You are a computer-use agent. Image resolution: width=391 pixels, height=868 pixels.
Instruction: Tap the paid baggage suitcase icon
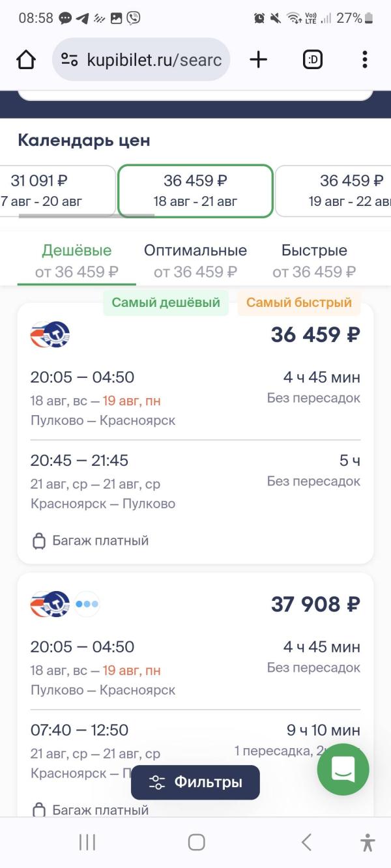coord(39,541)
